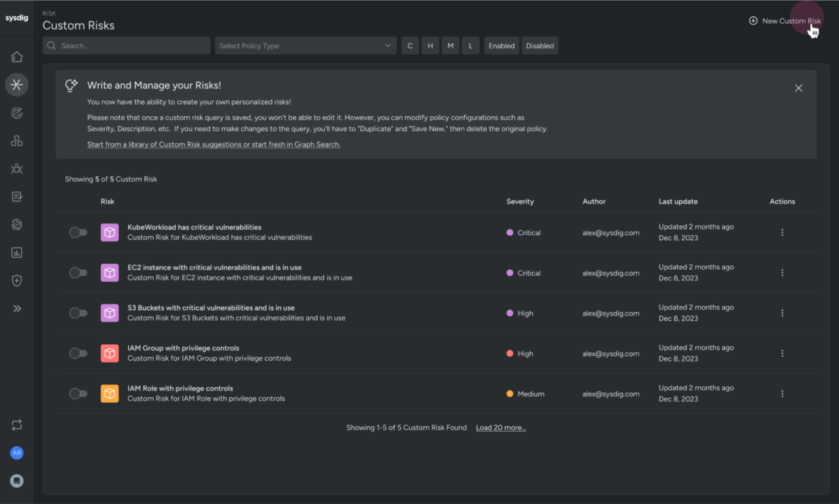The height and width of the screenshot is (504, 839).
Task: Click alex@sysdig.com author in KubeWorkload row
Action: tap(610, 233)
